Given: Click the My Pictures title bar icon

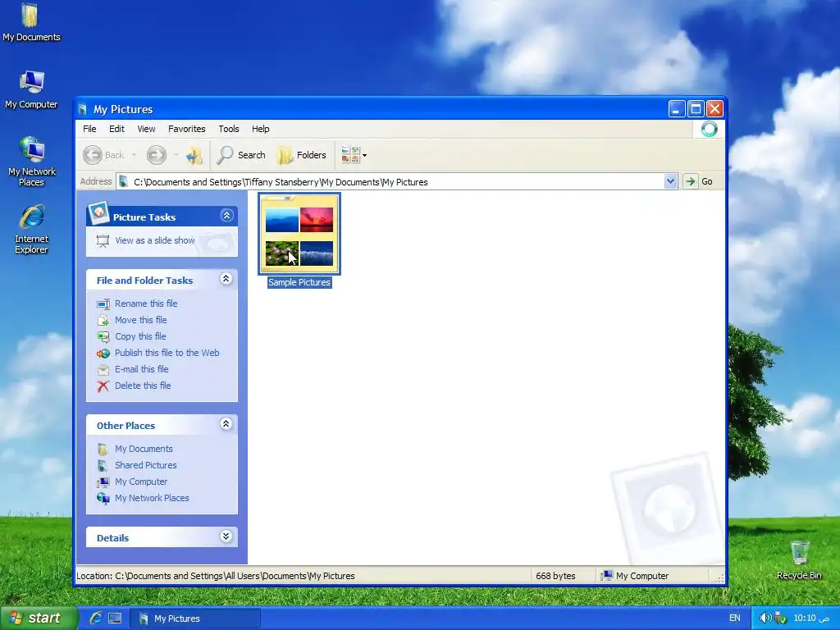Looking at the screenshot, I should tap(83, 109).
